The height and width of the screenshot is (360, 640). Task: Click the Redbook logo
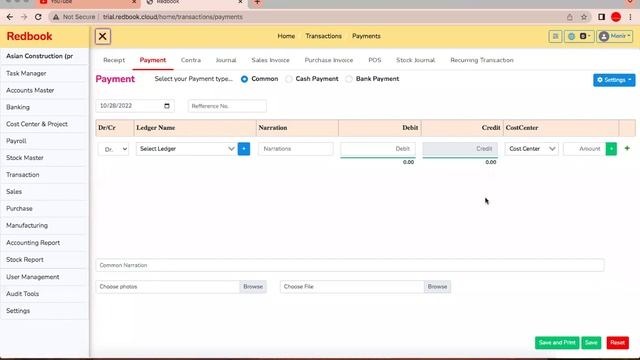[x=29, y=36]
